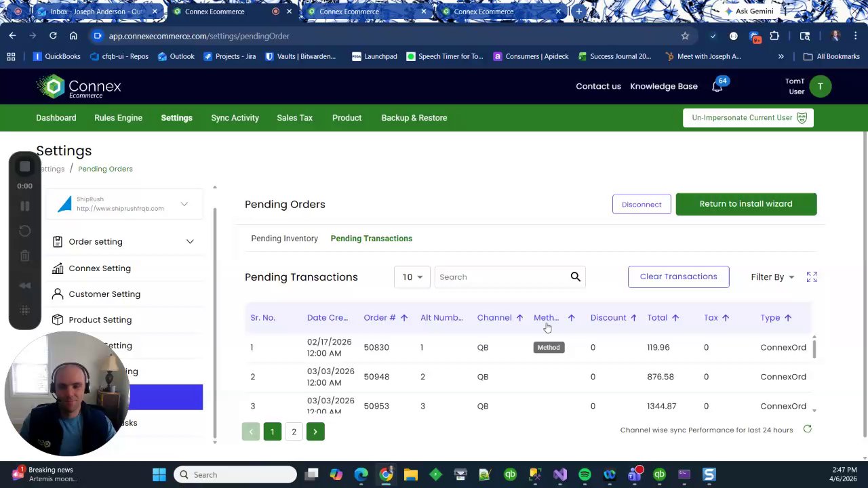
Task: Restart the recording using the circular arrow
Action: pos(24,231)
